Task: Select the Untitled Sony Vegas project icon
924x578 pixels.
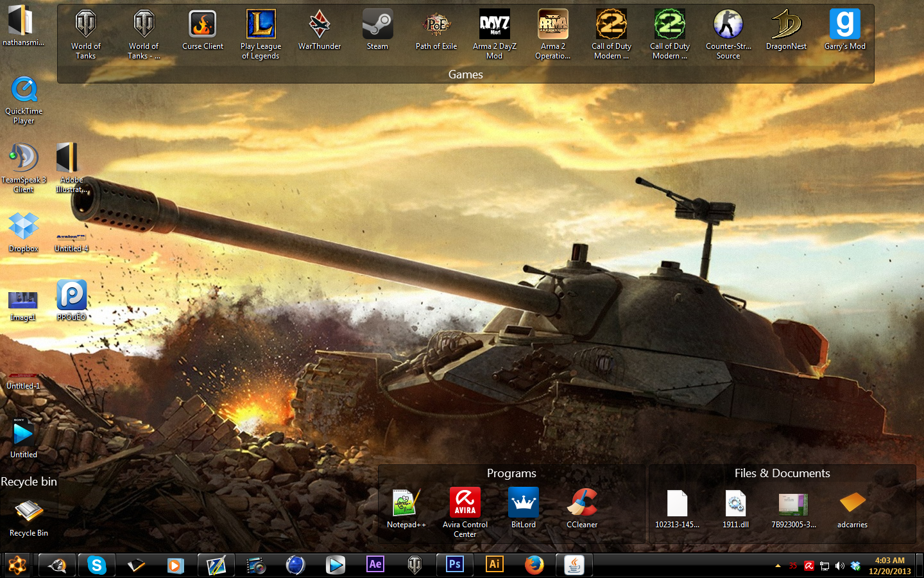Action: click(24, 438)
